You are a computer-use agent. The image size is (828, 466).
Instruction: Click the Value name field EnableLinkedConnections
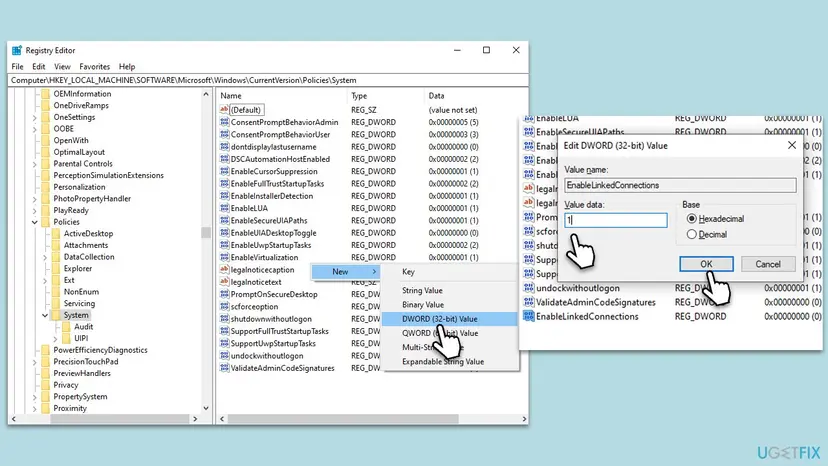(680, 185)
